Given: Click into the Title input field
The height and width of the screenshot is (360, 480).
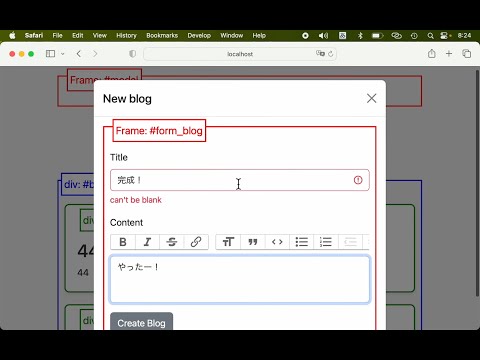Looking at the screenshot, I should click(x=240, y=180).
